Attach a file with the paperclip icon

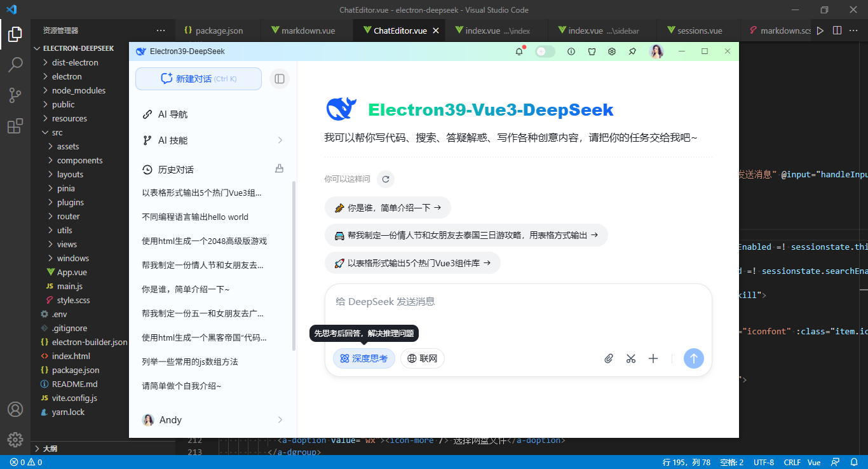pyautogui.click(x=608, y=358)
